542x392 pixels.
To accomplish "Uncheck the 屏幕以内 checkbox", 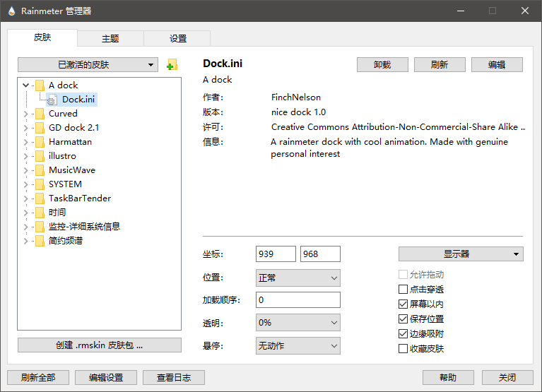I will [x=403, y=304].
